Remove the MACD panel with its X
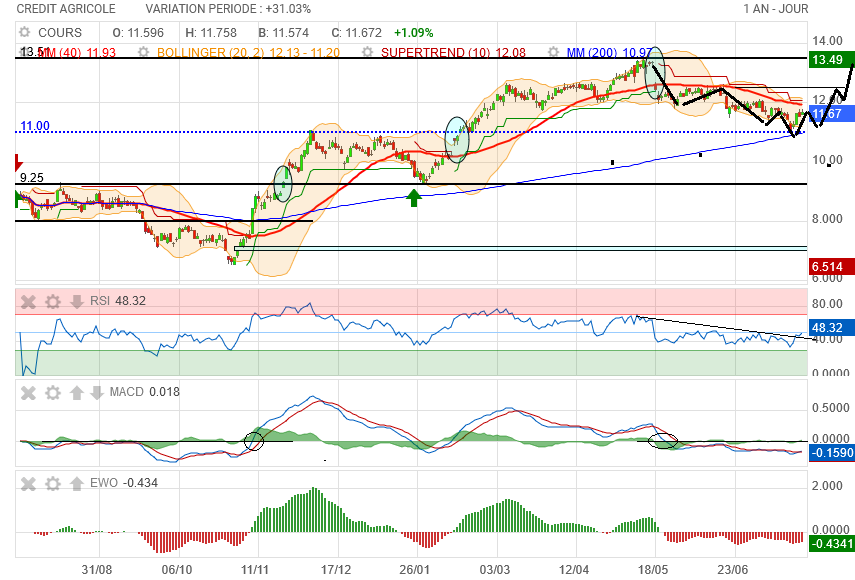Screen dimensions: 855x580 28,392
